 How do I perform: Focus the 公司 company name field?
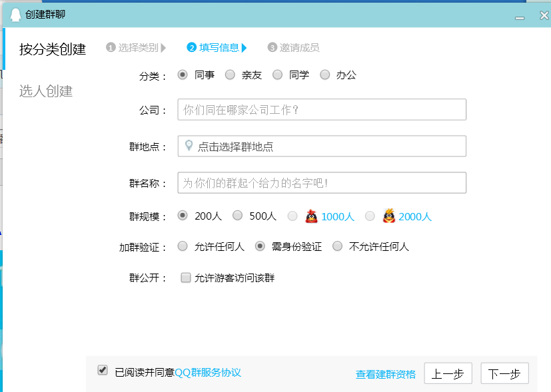[322, 110]
